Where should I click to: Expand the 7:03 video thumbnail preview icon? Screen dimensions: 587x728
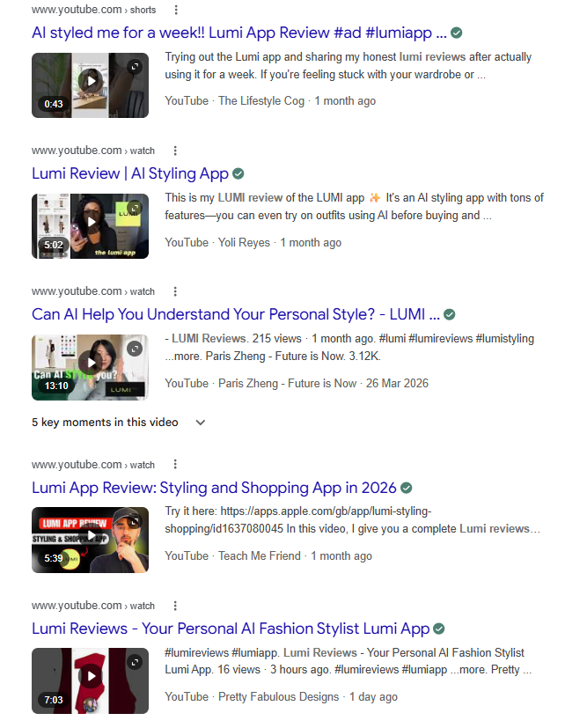tap(135, 663)
